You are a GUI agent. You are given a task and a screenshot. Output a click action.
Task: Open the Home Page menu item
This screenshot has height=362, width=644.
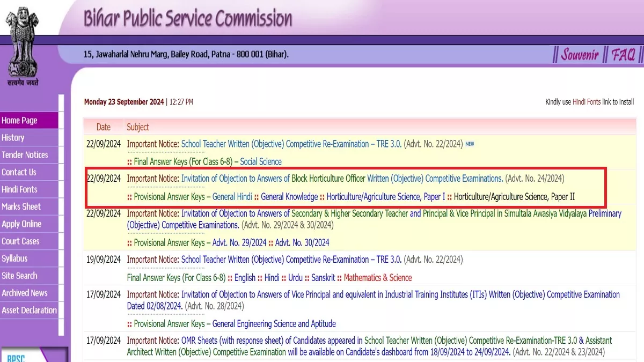(29, 120)
